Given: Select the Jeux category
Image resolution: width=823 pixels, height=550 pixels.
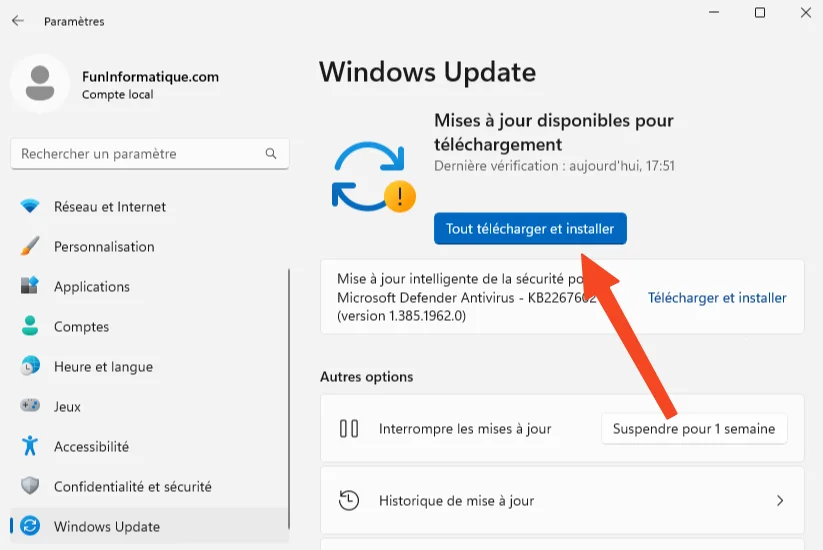Looking at the screenshot, I should click(x=150, y=406).
